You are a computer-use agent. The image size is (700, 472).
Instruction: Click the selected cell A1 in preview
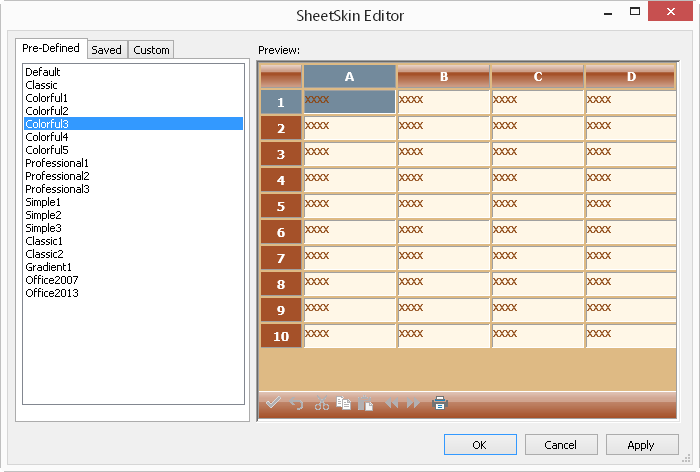click(350, 102)
